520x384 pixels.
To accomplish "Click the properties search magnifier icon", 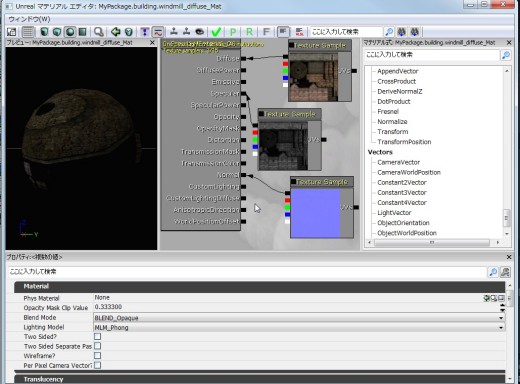I will (493, 272).
